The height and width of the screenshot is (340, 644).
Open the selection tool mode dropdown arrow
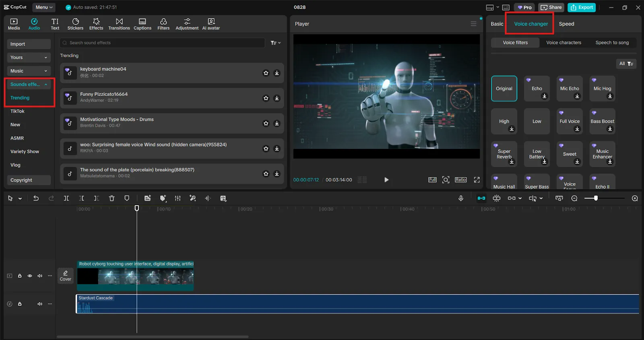point(20,198)
